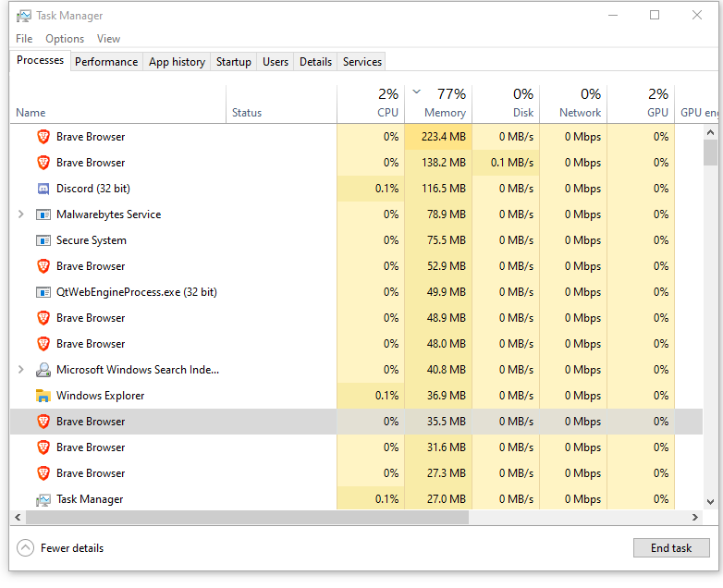The height and width of the screenshot is (588, 723).
Task: Click the Brave icon on the 31.6 MB row
Action: (x=43, y=447)
